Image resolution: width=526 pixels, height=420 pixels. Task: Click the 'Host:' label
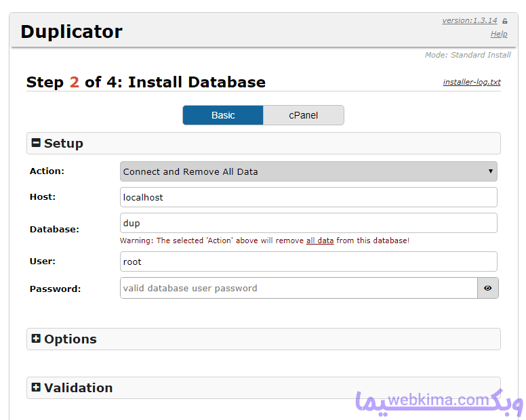point(43,196)
